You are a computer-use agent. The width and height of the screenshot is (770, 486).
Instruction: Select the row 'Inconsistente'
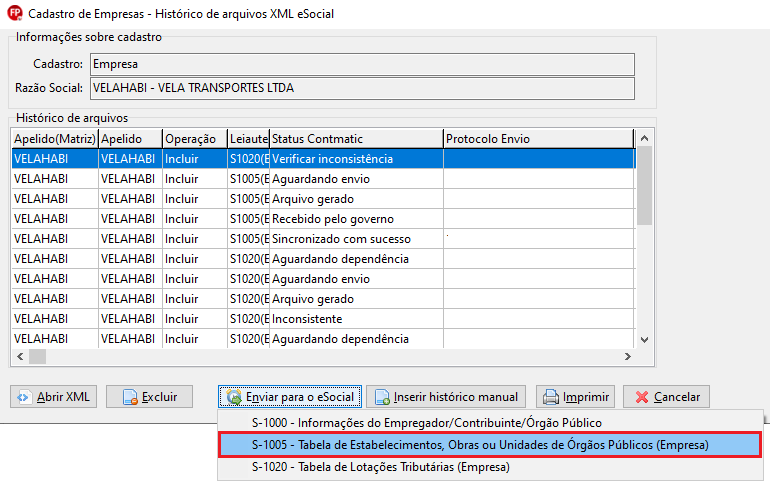point(324,319)
